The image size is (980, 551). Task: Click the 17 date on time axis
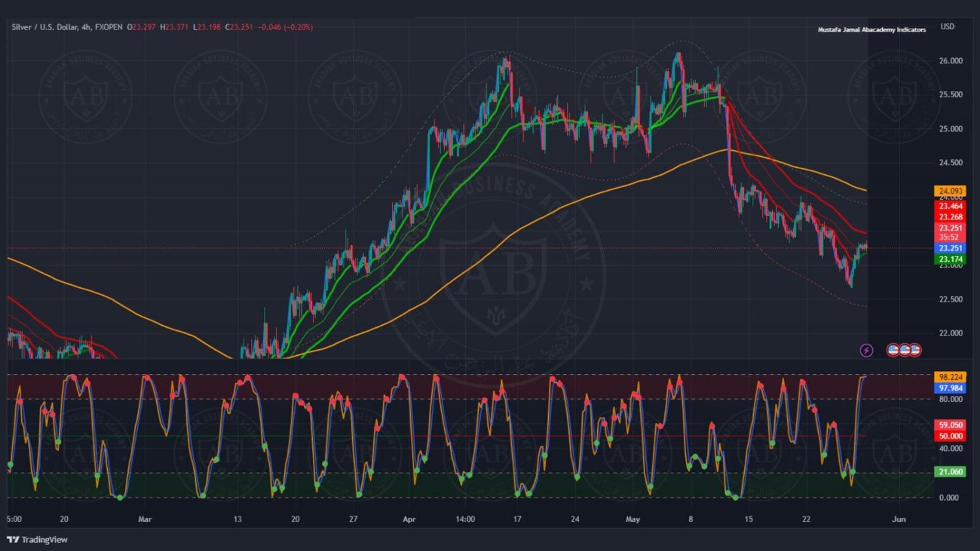click(x=517, y=520)
